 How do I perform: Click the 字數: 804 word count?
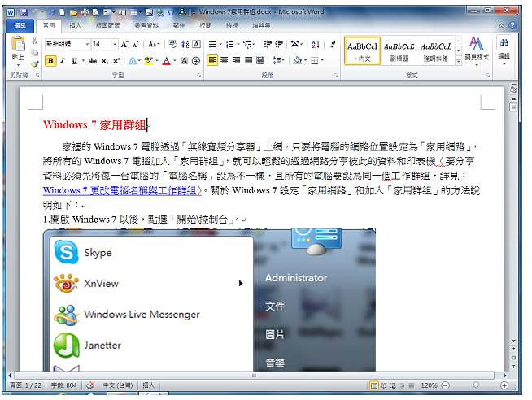(x=63, y=385)
